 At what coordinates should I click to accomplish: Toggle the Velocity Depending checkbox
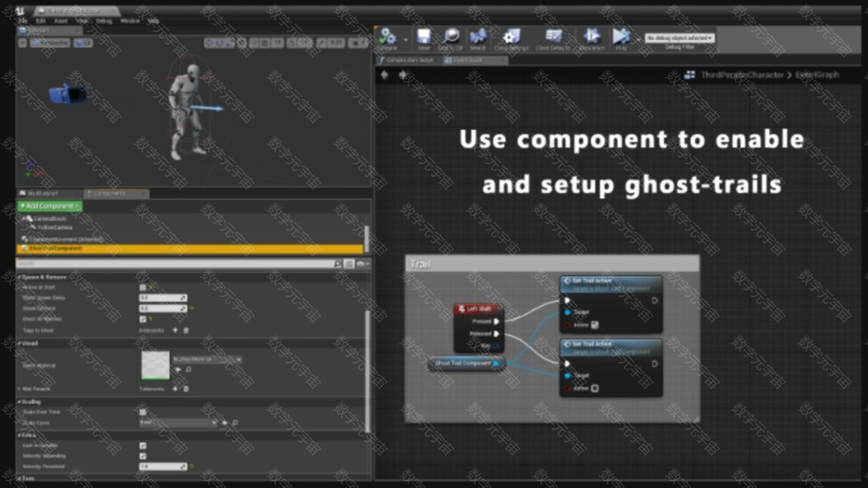(143, 455)
